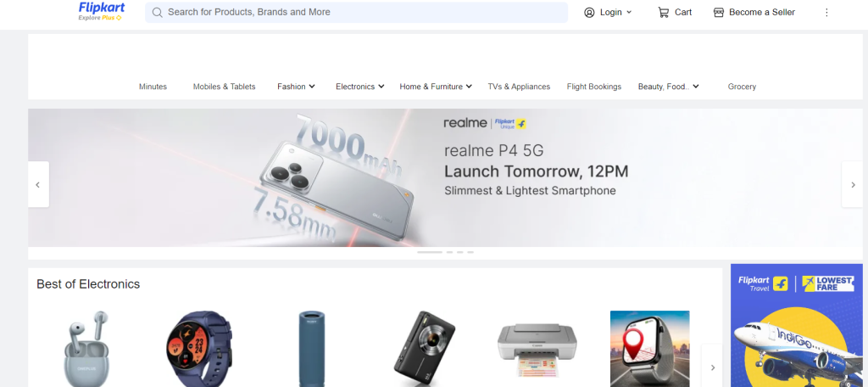Open the Cart icon
Viewport: 868px width, 387px height.
663,12
